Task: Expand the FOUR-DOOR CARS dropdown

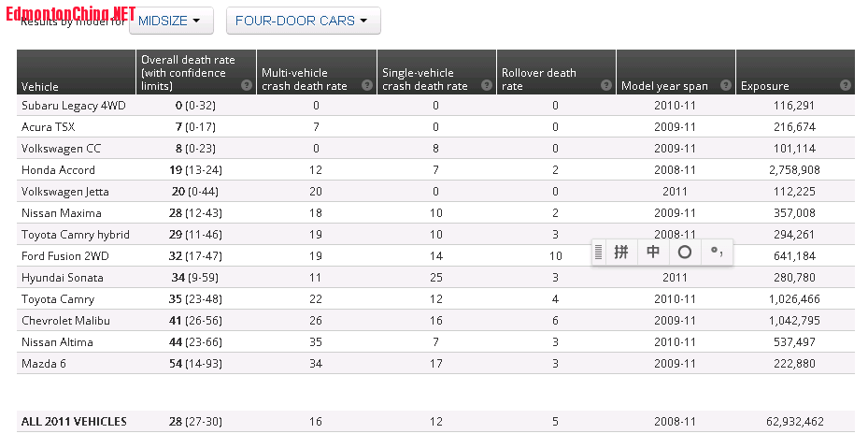Action: point(302,21)
